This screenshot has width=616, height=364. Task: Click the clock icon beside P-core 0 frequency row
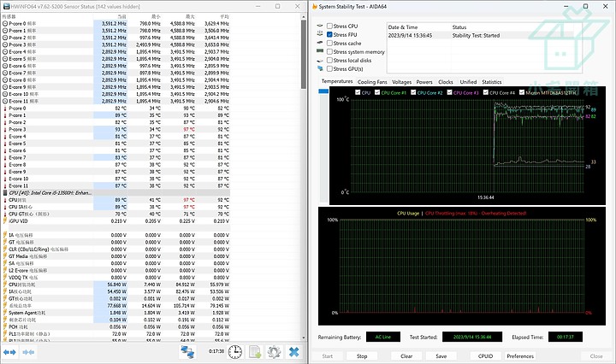pos(5,24)
